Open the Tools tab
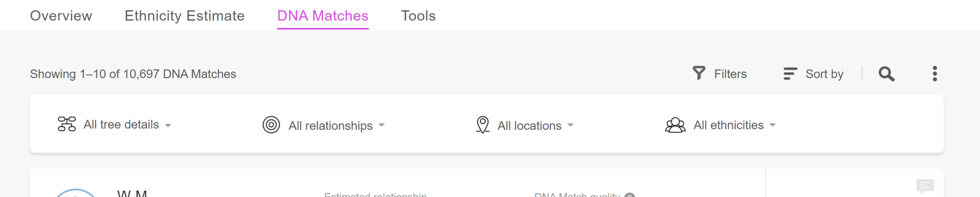The height and width of the screenshot is (197, 980). (418, 16)
